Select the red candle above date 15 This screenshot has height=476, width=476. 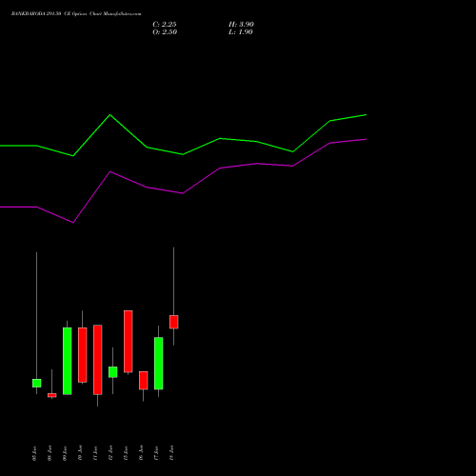pyautogui.click(x=129, y=341)
